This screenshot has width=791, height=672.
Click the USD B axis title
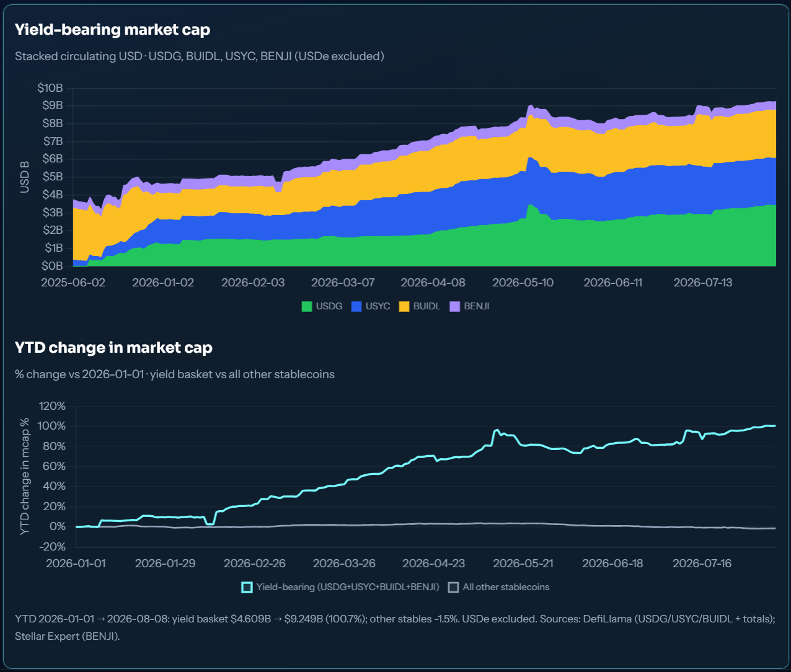coord(25,177)
